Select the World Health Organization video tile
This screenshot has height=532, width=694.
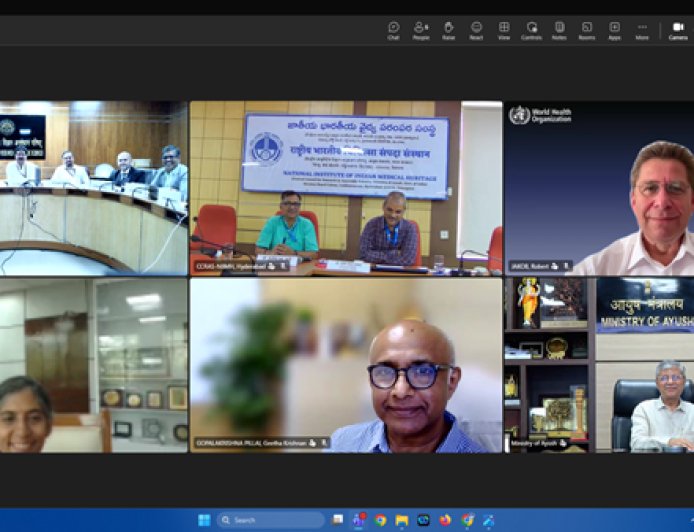pos(599,188)
